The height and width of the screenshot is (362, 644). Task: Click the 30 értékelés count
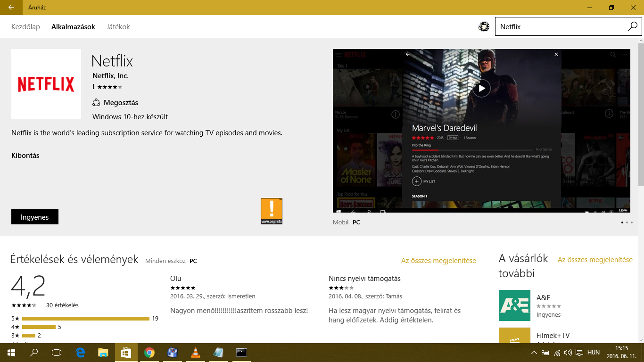(x=62, y=305)
